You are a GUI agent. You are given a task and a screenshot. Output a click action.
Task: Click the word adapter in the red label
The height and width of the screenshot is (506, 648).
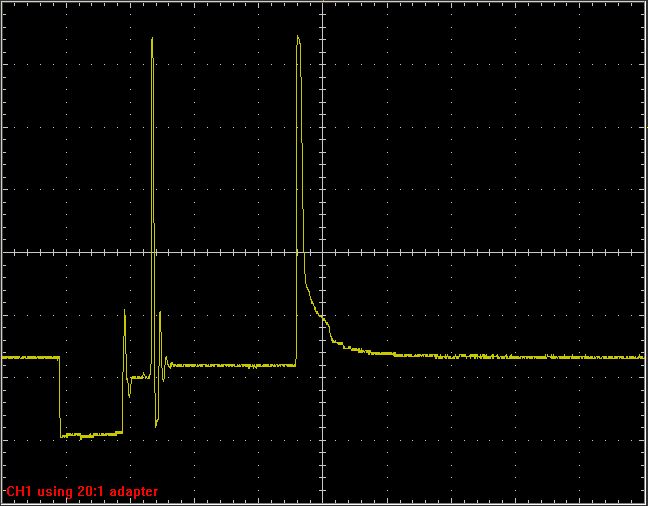click(133, 492)
